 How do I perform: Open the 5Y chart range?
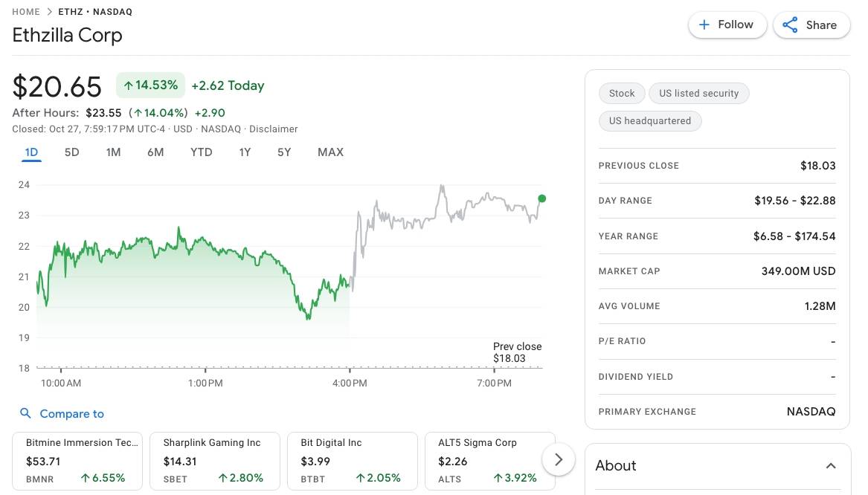point(284,152)
